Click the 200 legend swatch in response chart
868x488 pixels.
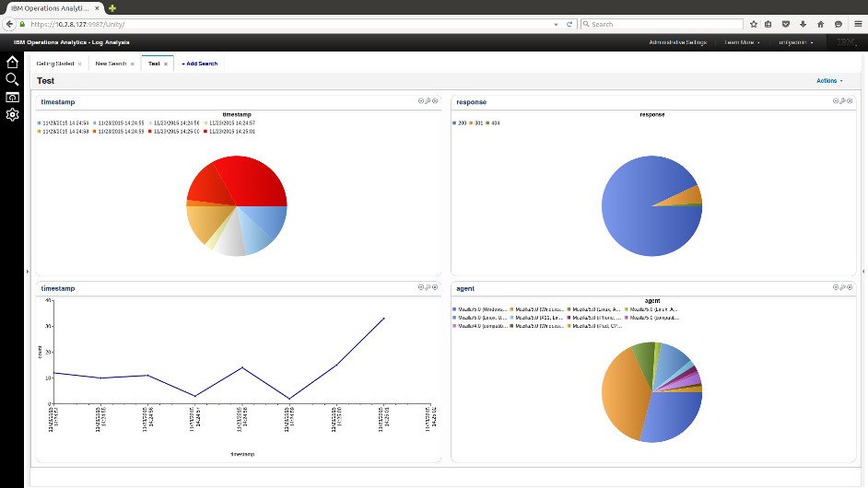(x=454, y=123)
